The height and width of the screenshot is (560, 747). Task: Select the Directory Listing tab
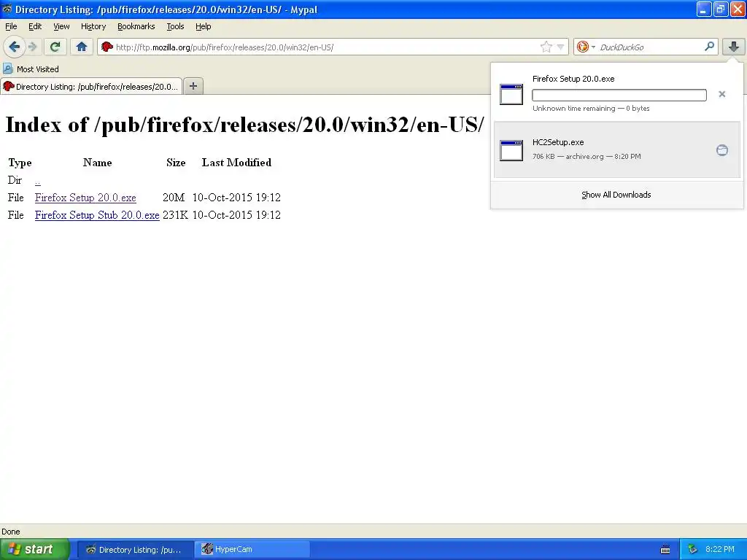click(x=91, y=86)
